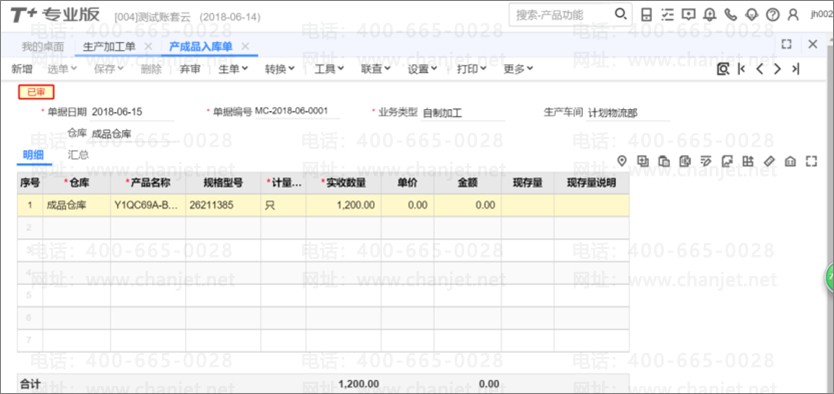Open the notification bell icon
834x394 pixels.
[x=710, y=15]
